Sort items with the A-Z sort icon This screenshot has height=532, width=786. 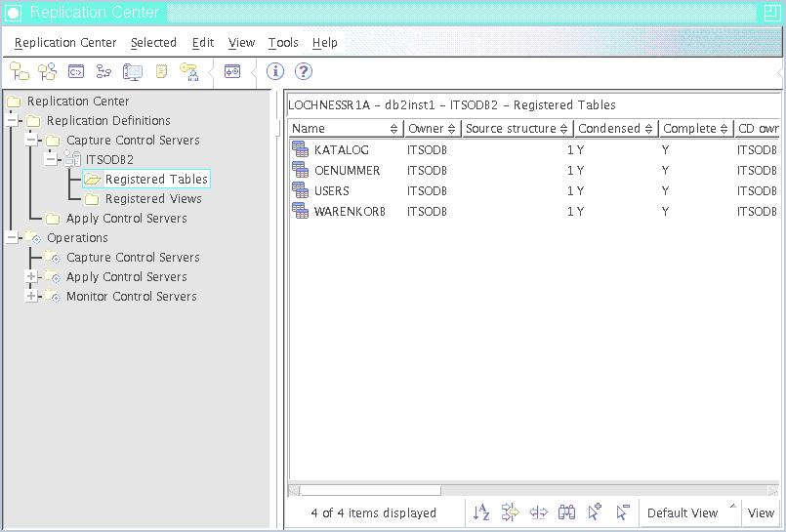[481, 512]
